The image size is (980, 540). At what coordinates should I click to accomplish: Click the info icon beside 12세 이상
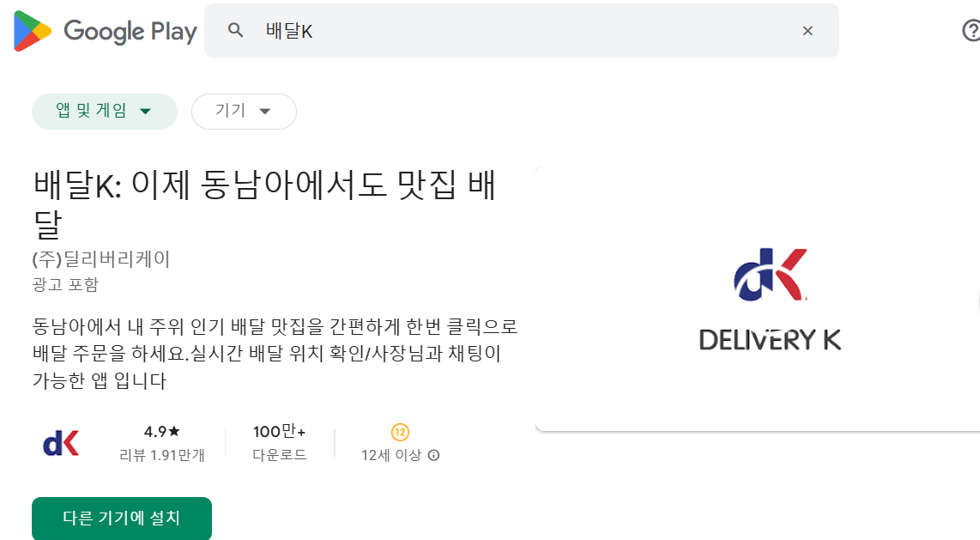point(433,455)
